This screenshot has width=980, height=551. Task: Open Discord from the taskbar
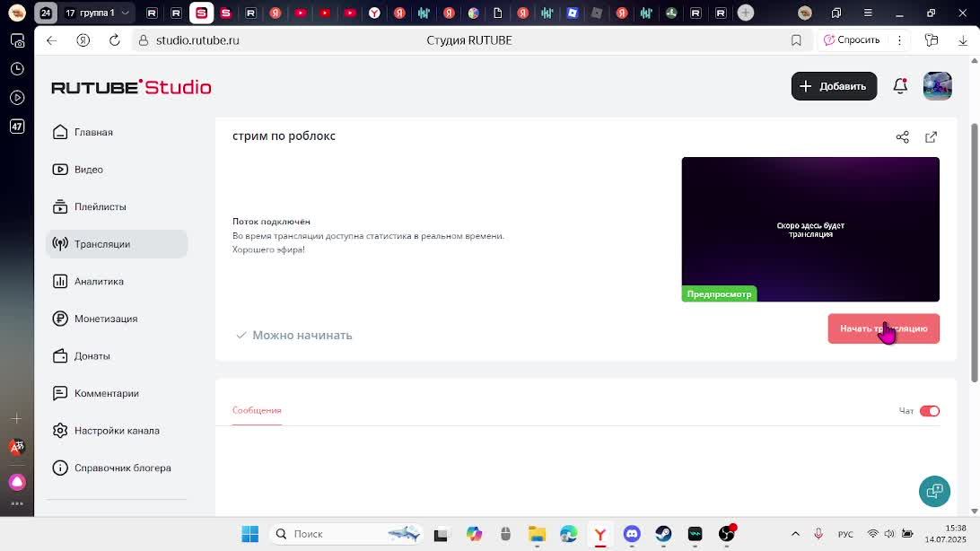(632, 534)
